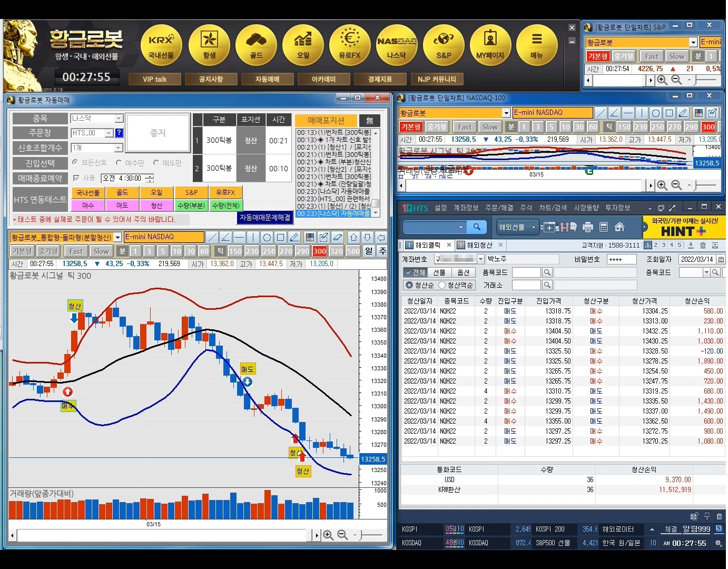This screenshot has width=728, height=569.
Task: Toggle 전체 filter button in HTS
Action: click(x=415, y=272)
